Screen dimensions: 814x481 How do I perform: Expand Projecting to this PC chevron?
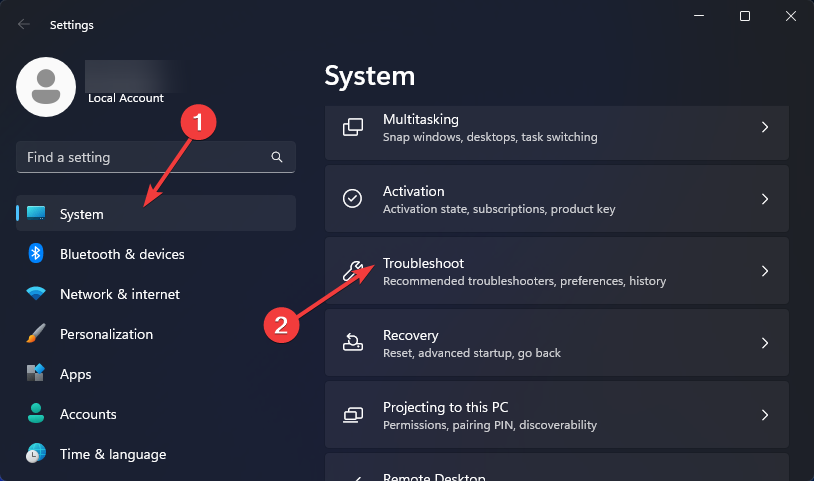(x=765, y=415)
